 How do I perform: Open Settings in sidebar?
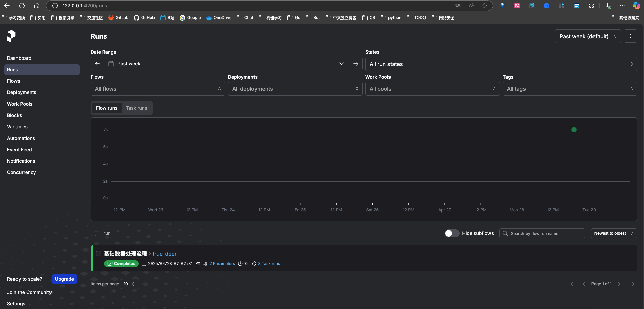click(x=16, y=304)
